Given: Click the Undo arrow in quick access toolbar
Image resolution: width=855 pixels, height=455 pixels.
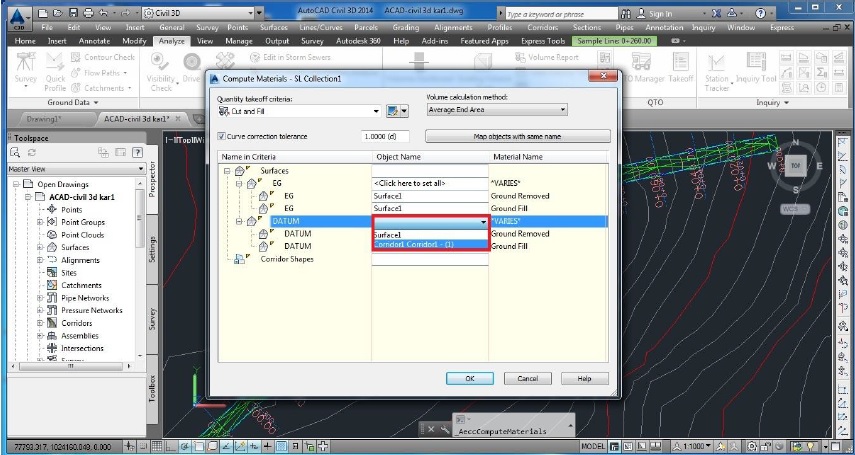Looking at the screenshot, I should tap(105, 13).
